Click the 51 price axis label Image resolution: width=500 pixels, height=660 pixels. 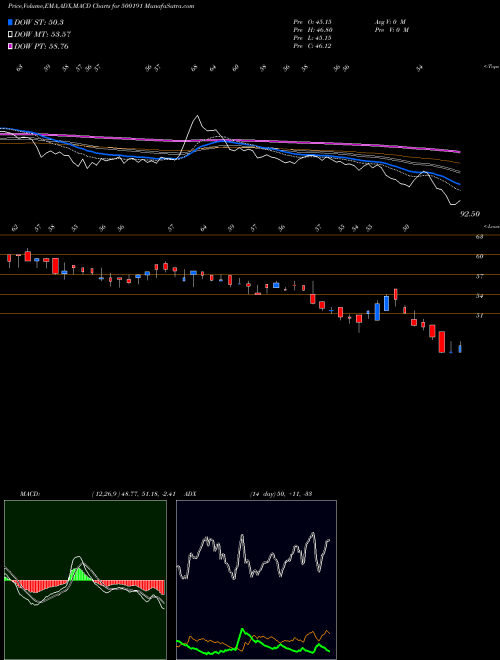tap(479, 315)
